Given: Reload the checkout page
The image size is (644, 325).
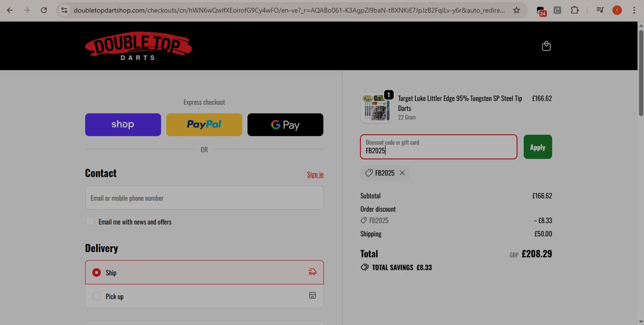Looking at the screenshot, I should coord(44,10).
